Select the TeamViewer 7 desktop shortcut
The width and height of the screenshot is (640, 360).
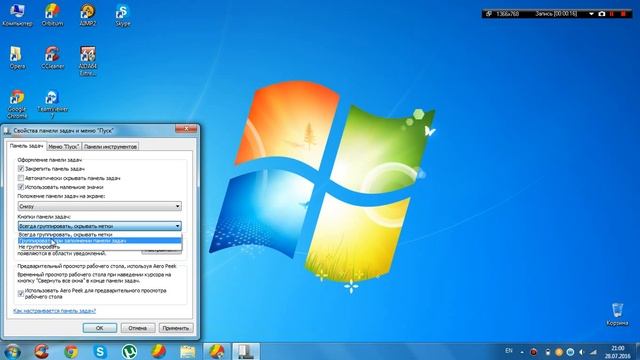point(52,104)
